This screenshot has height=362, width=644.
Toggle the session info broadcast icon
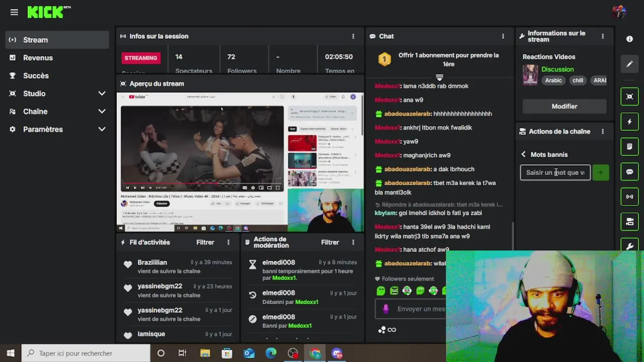(629, 197)
